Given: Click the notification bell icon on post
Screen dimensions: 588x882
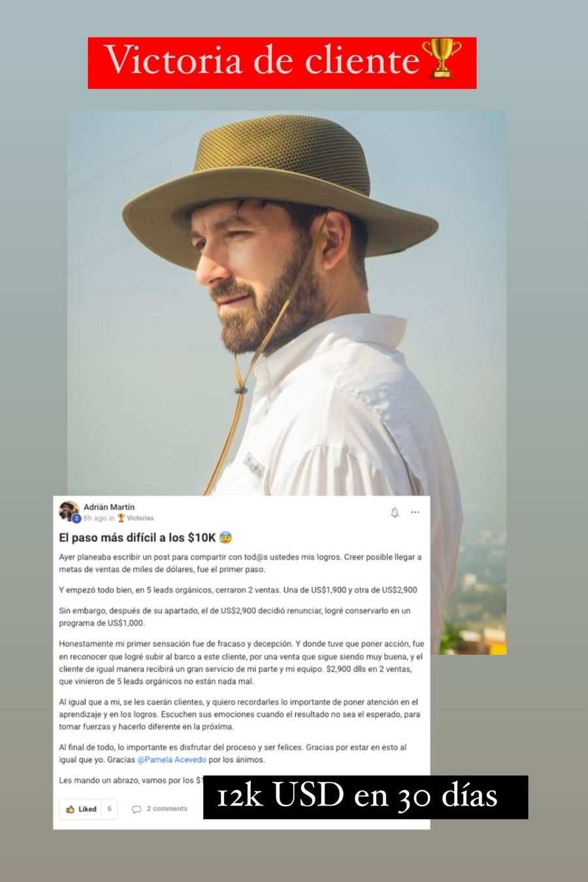Looking at the screenshot, I should coord(395,513).
